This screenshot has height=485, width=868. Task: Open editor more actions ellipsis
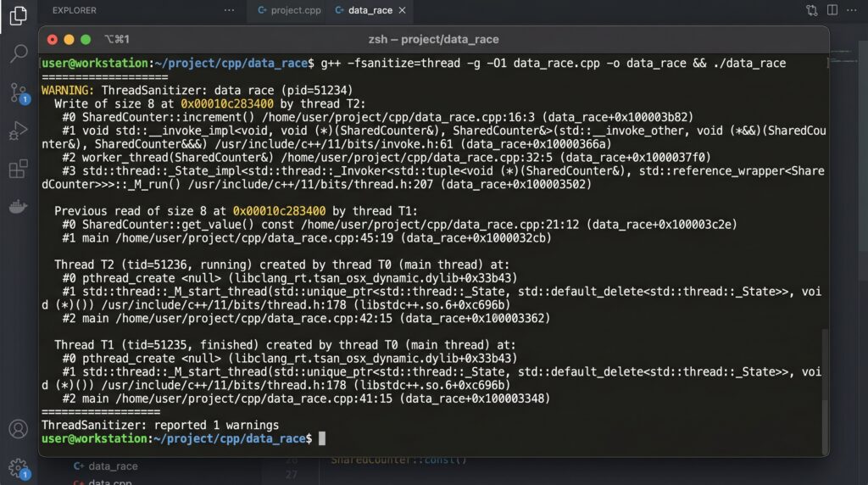(851, 10)
